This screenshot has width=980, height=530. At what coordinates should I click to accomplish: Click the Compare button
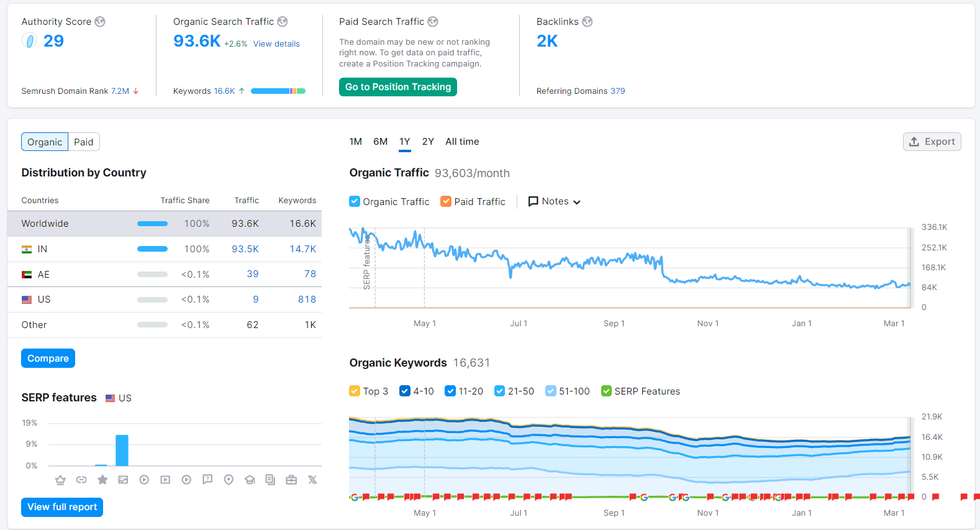(48, 359)
